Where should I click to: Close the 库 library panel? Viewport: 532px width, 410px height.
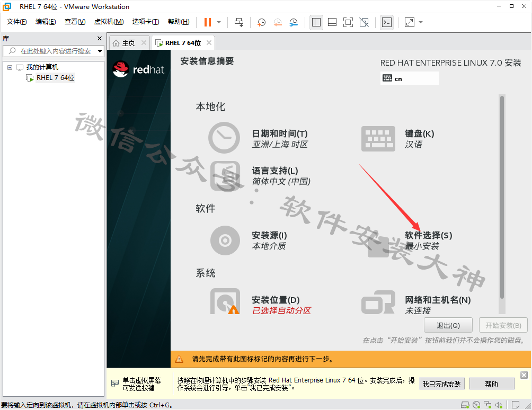pyautogui.click(x=100, y=38)
